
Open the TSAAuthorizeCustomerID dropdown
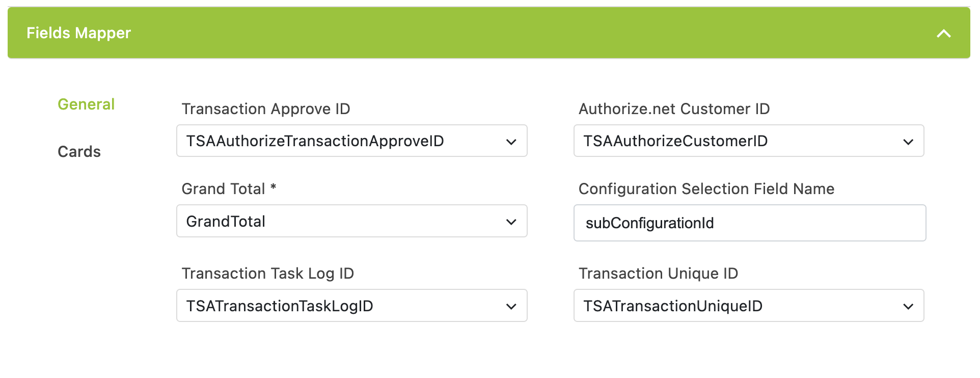pos(749,141)
